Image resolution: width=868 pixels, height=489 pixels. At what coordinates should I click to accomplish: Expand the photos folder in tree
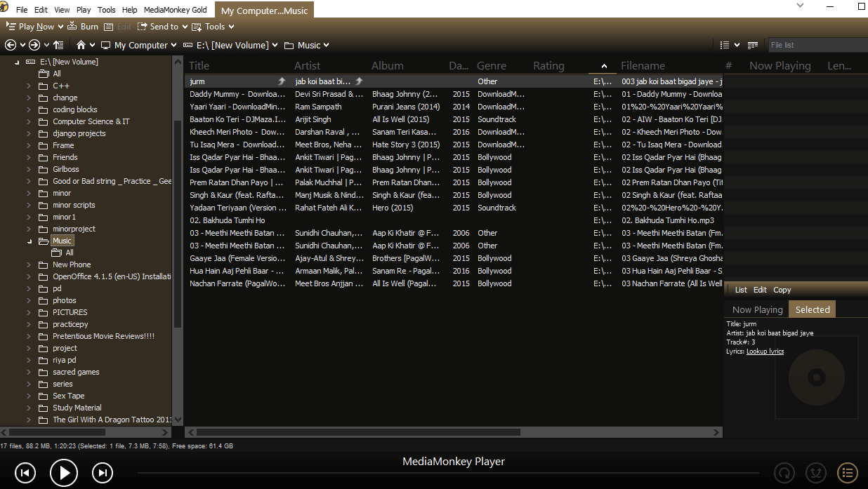pos(29,300)
